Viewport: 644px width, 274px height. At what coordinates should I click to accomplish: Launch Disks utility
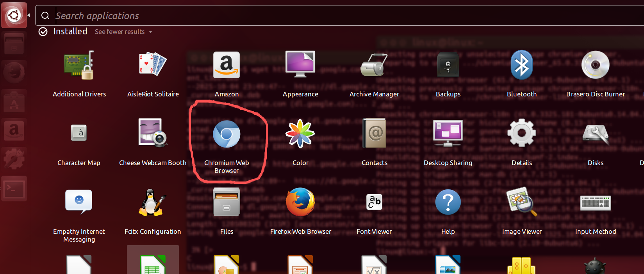[595, 134]
